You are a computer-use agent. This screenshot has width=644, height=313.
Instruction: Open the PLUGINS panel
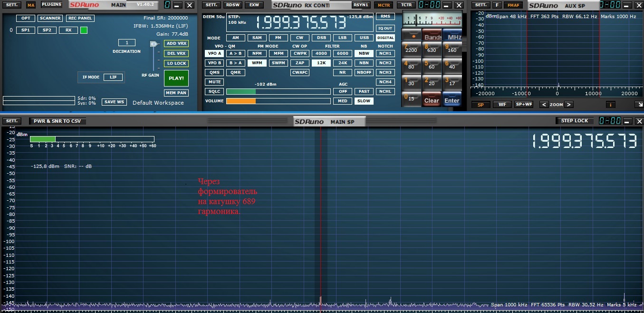51,5
